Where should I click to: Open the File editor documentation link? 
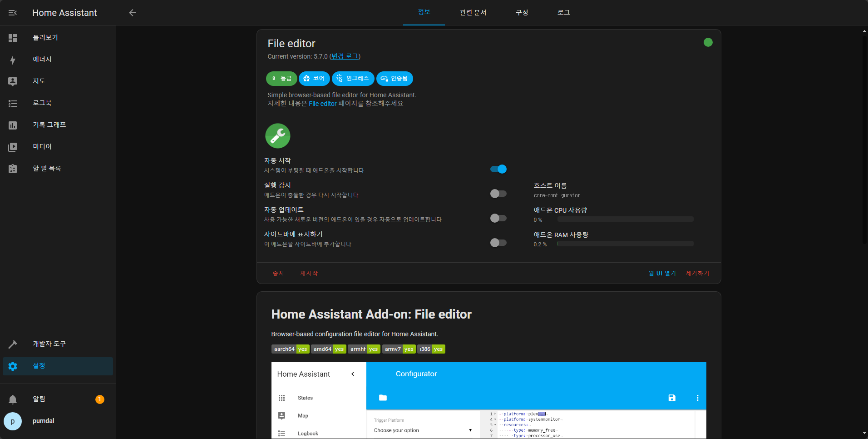323,104
